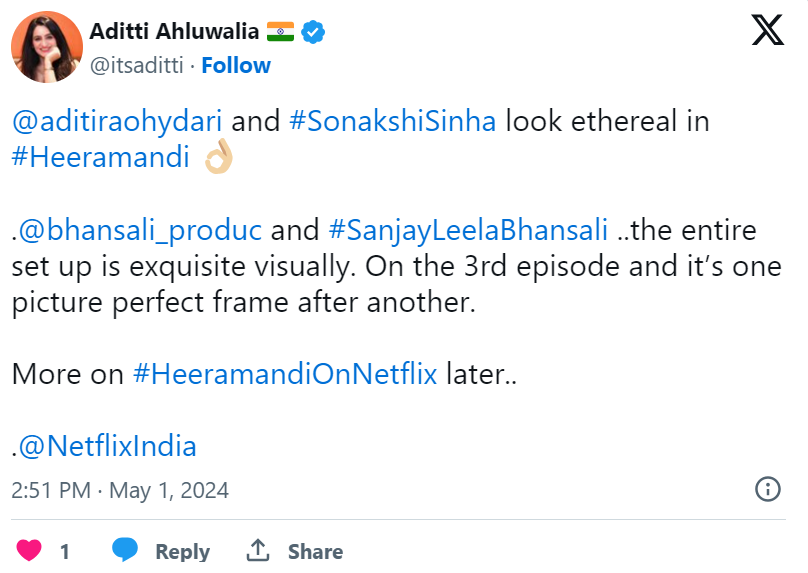Open the #SonakshiSinha hashtag
808x573 pixels.
click(x=392, y=122)
